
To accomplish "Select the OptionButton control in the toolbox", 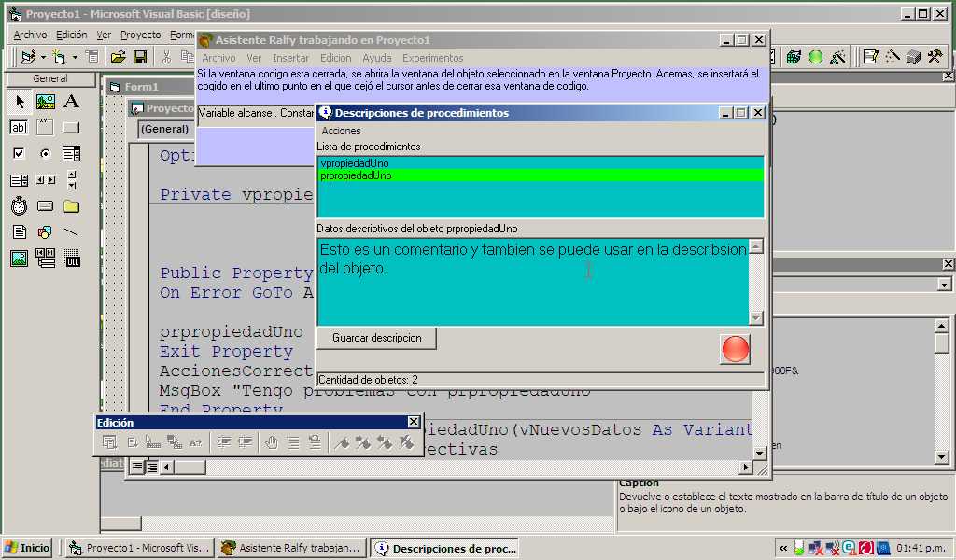I will [45, 154].
